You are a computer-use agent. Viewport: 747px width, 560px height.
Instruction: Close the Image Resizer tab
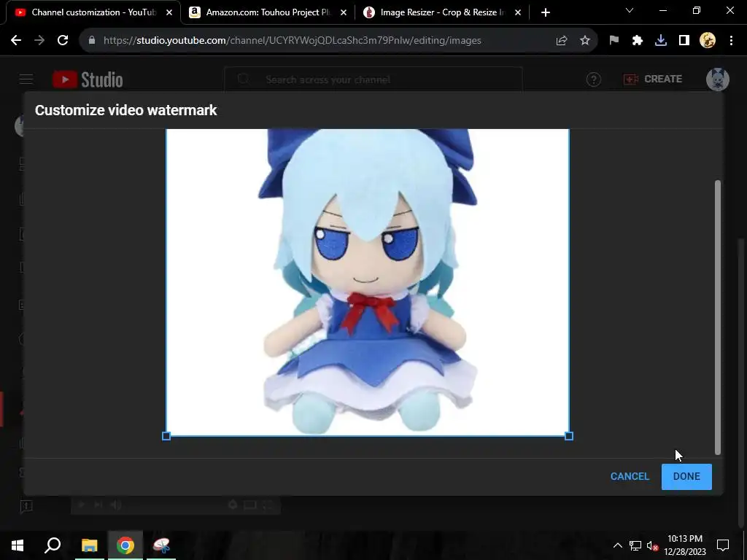point(518,12)
